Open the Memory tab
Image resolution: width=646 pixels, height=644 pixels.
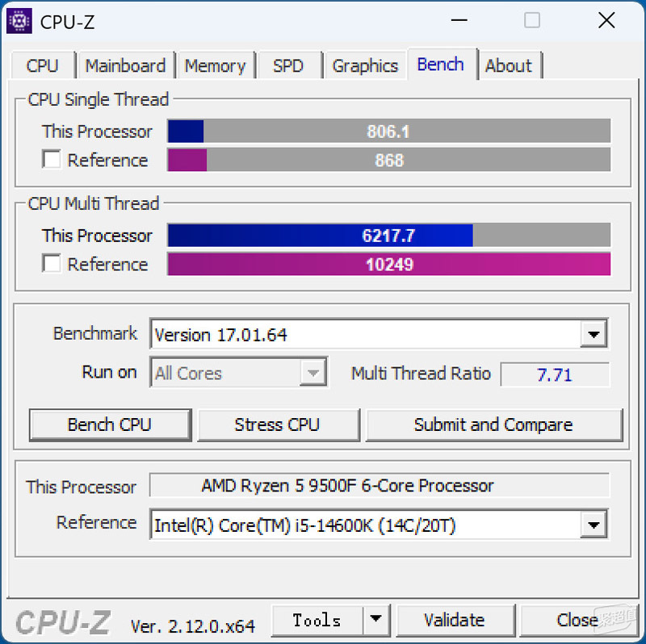tap(215, 66)
